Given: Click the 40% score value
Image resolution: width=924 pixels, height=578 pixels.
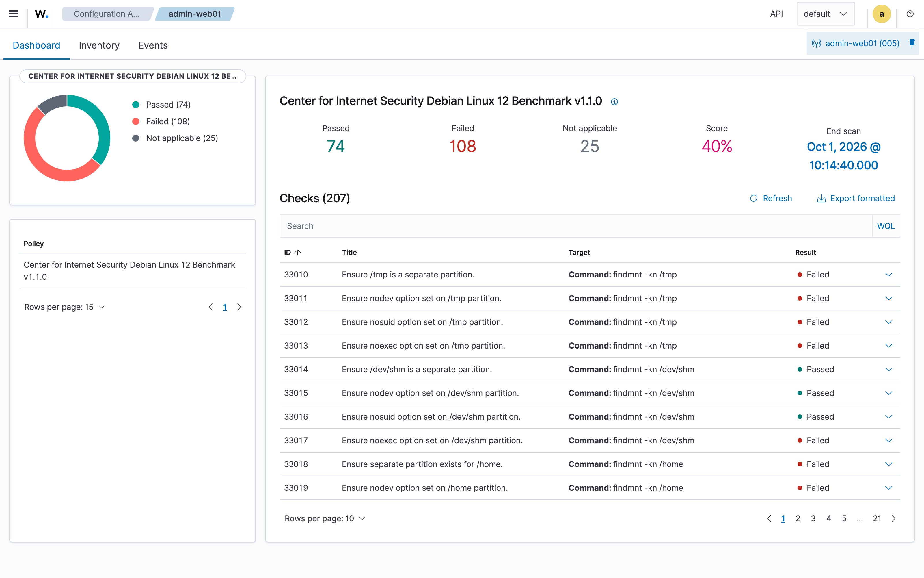Looking at the screenshot, I should coord(717,146).
